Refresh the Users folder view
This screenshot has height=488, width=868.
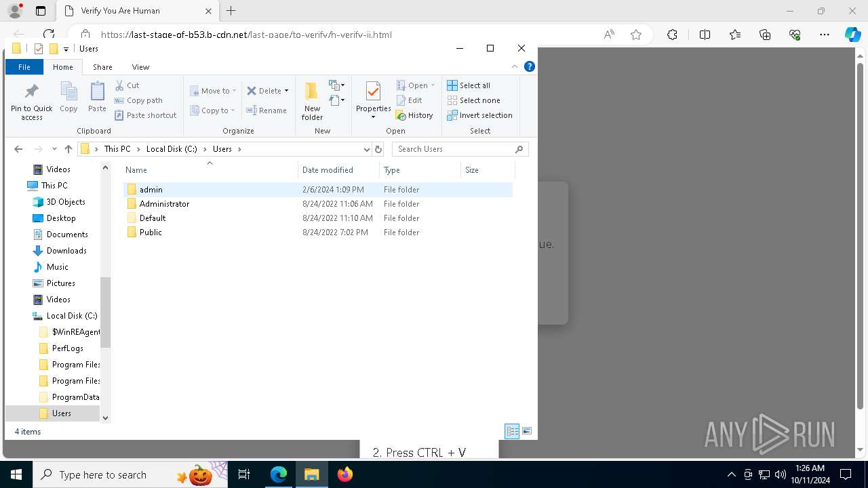pos(378,149)
